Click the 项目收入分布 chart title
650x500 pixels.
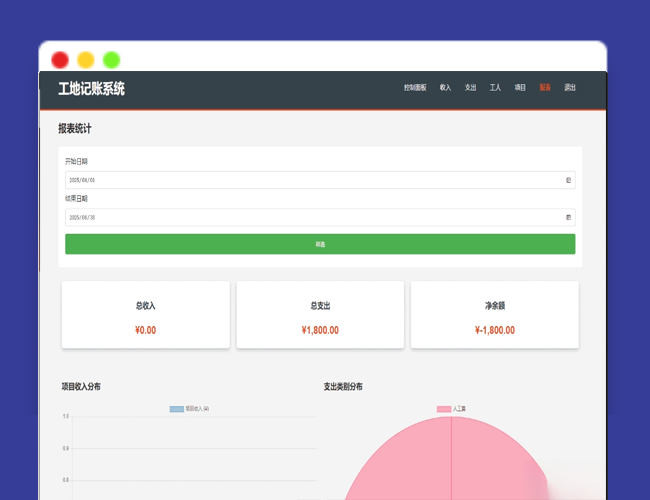[81, 386]
